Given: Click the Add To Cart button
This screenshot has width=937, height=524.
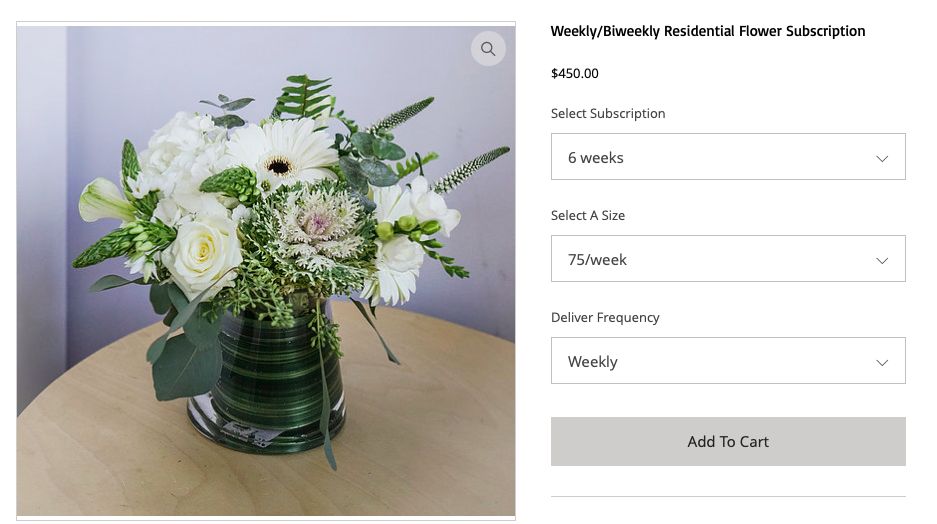Looking at the screenshot, I should tap(728, 442).
